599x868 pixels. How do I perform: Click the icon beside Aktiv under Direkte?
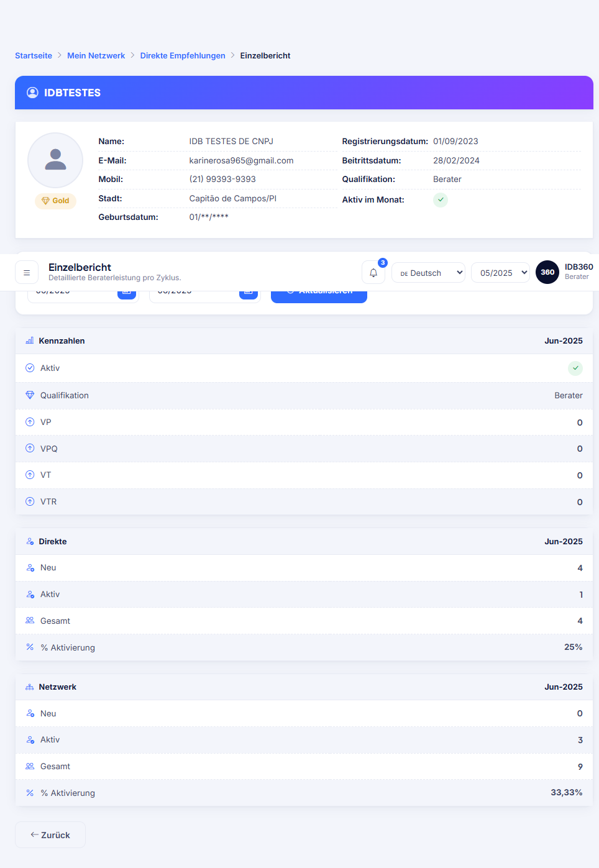[x=30, y=595]
